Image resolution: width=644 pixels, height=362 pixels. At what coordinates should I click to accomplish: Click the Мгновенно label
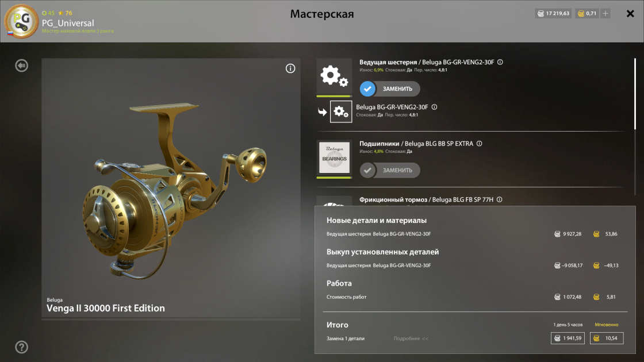[607, 325]
